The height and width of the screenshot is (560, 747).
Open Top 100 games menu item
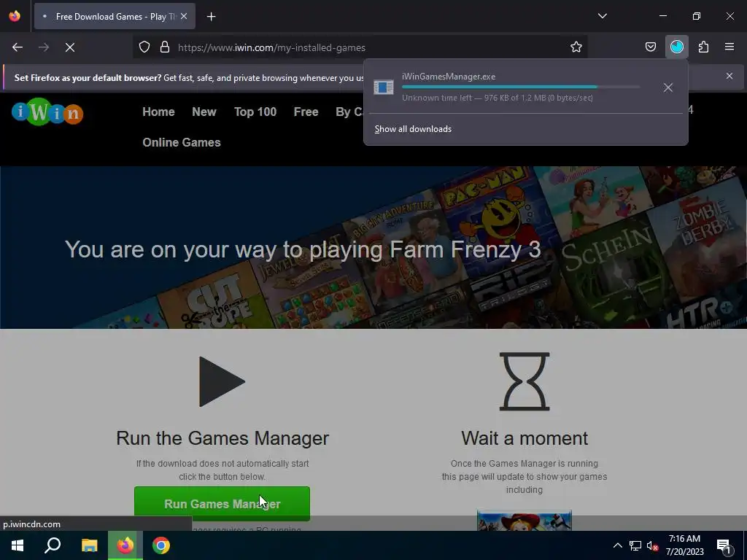(255, 112)
